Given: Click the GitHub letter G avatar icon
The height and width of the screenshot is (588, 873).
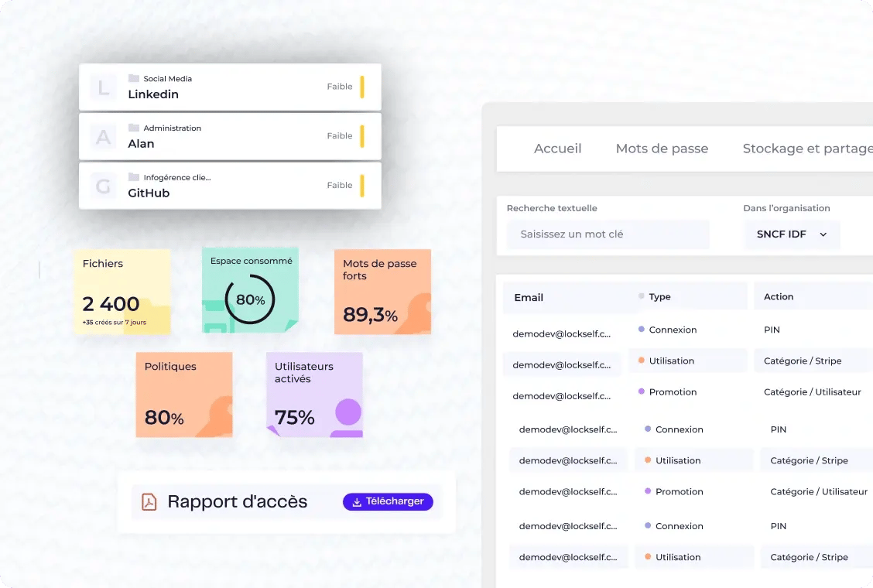Looking at the screenshot, I should 103,186.
